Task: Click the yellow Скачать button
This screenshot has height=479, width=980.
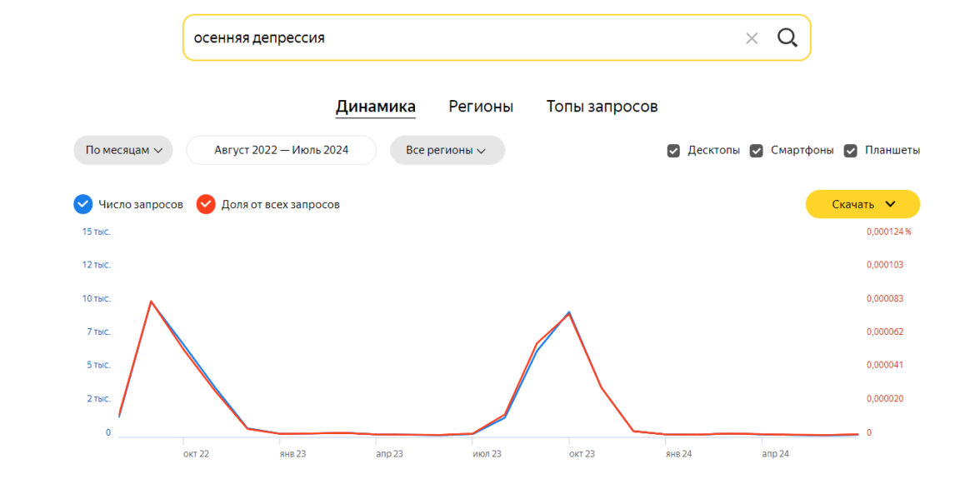Action: [x=862, y=204]
